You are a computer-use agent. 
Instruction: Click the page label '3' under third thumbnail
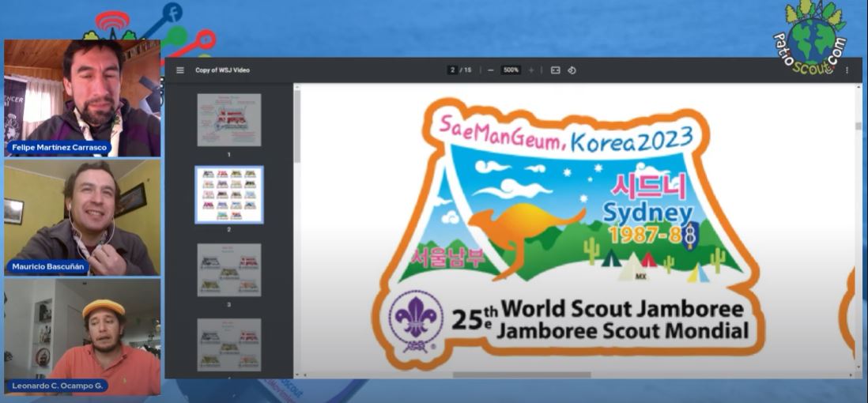[x=229, y=304]
